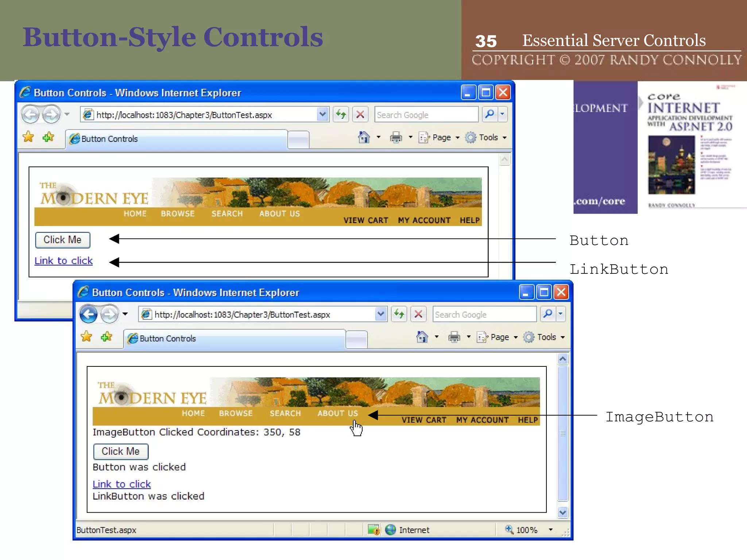Open Page menu in rear window
Screen dimensions: 747x560
point(439,137)
